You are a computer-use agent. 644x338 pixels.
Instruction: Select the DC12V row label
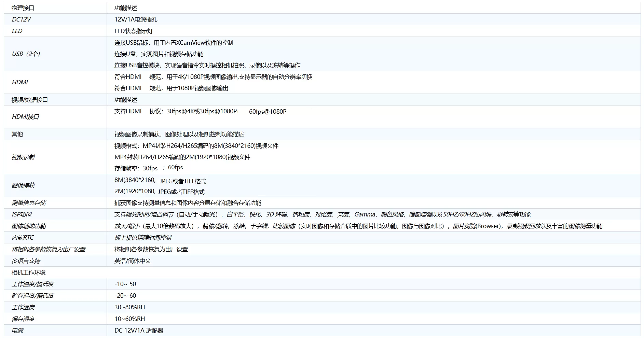click(19, 19)
